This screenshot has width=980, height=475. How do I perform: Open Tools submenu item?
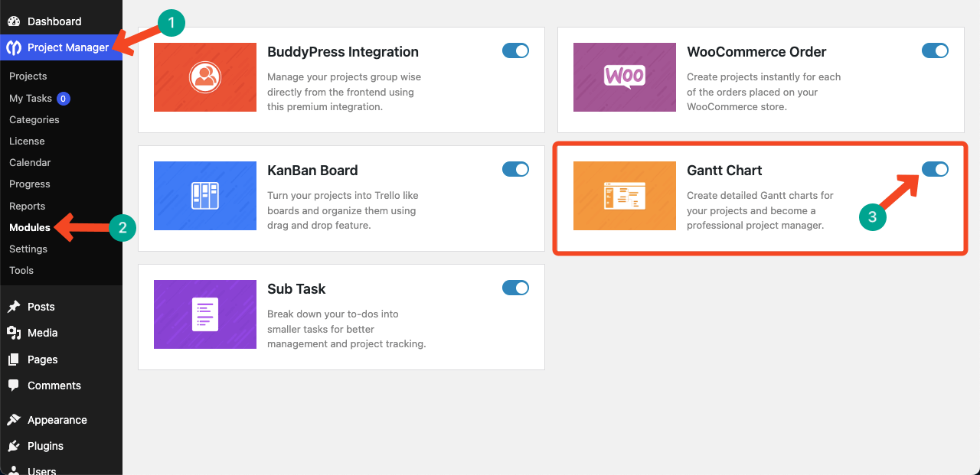tap(21, 270)
